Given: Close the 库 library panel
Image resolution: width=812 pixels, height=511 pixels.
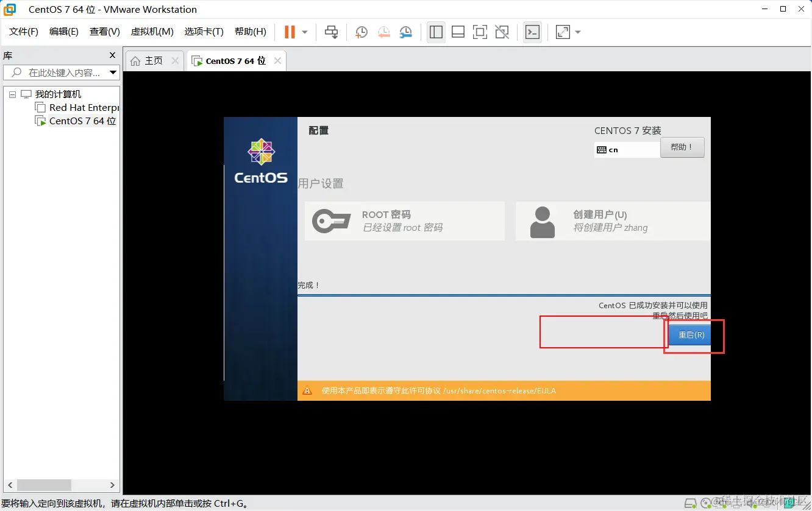Looking at the screenshot, I should click(x=112, y=55).
